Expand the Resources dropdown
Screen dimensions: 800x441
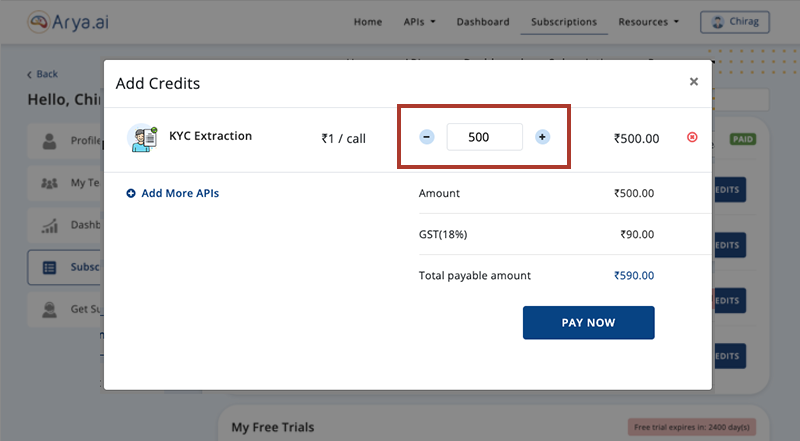(x=648, y=22)
